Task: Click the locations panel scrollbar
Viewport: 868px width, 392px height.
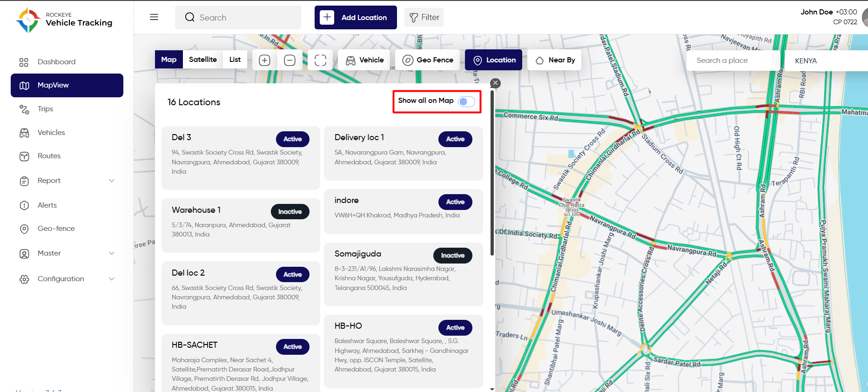Action: (492, 173)
